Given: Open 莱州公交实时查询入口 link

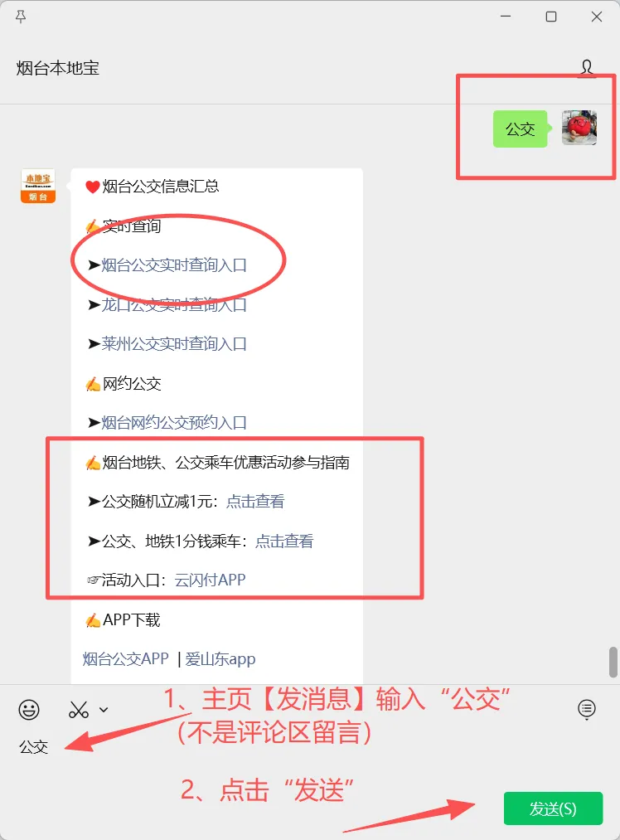Looking at the screenshot, I should point(174,343).
